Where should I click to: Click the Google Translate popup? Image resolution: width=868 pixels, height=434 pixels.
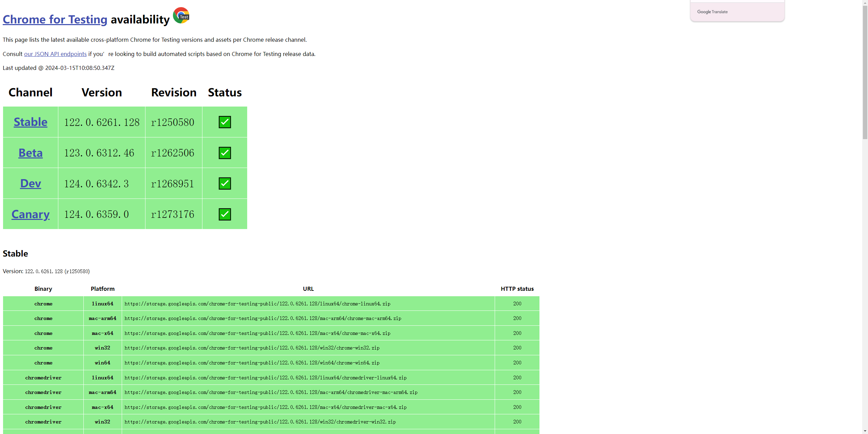(x=737, y=12)
